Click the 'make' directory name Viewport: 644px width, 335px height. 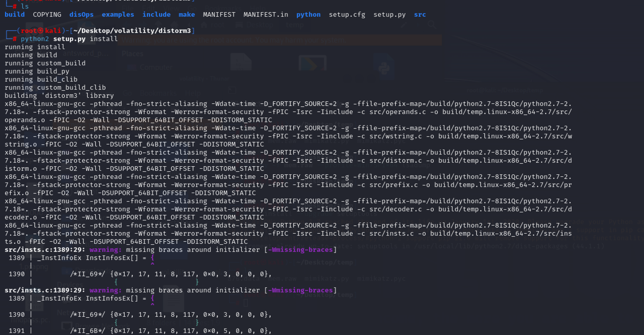187,15
